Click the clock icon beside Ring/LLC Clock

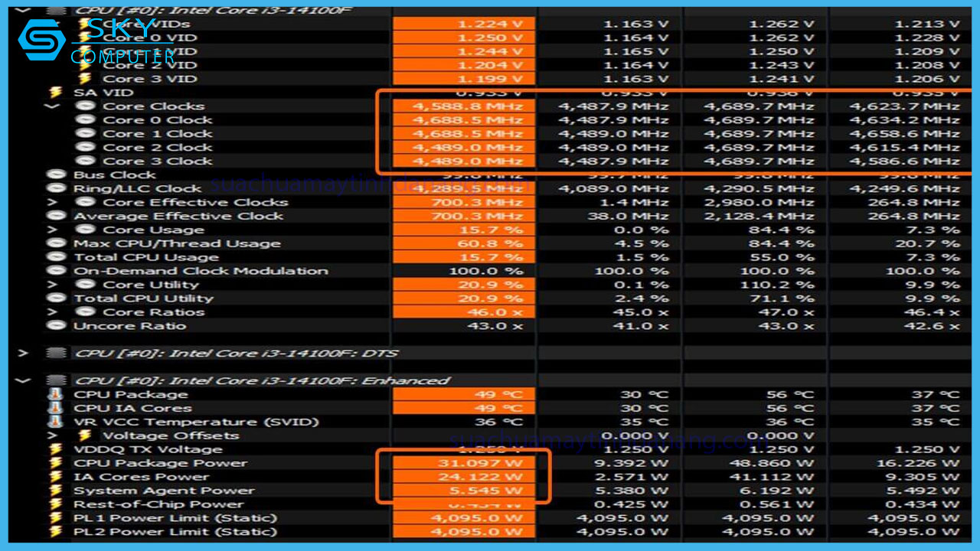pyautogui.click(x=56, y=188)
